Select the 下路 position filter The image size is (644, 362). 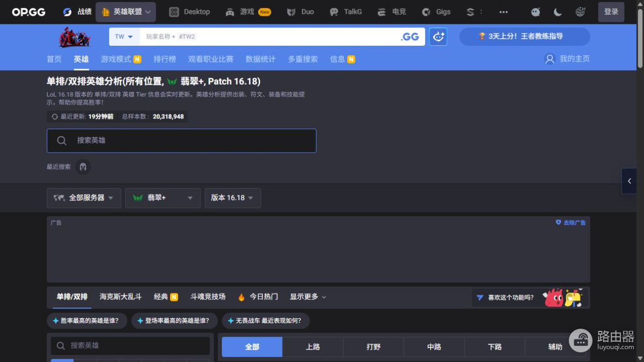pos(495,347)
